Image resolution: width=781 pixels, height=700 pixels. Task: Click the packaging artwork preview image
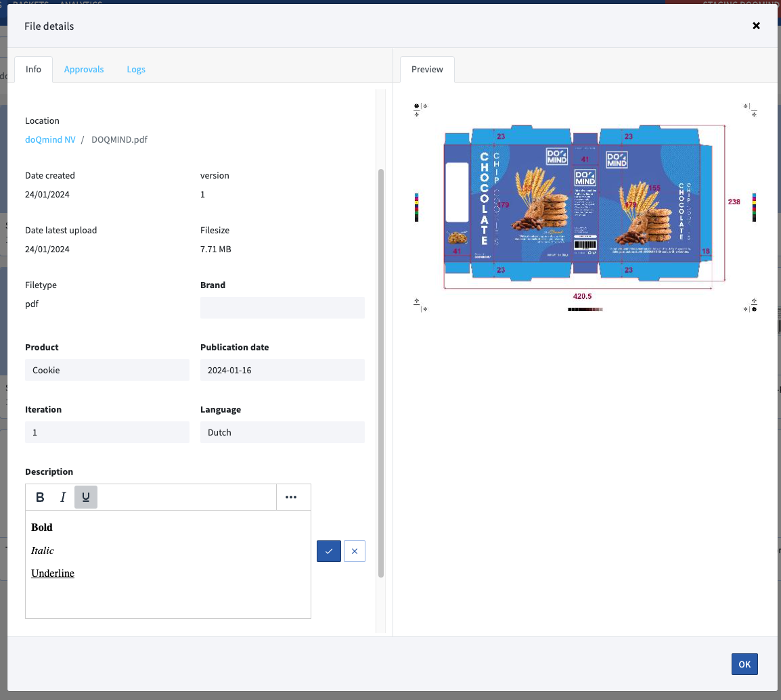point(585,206)
